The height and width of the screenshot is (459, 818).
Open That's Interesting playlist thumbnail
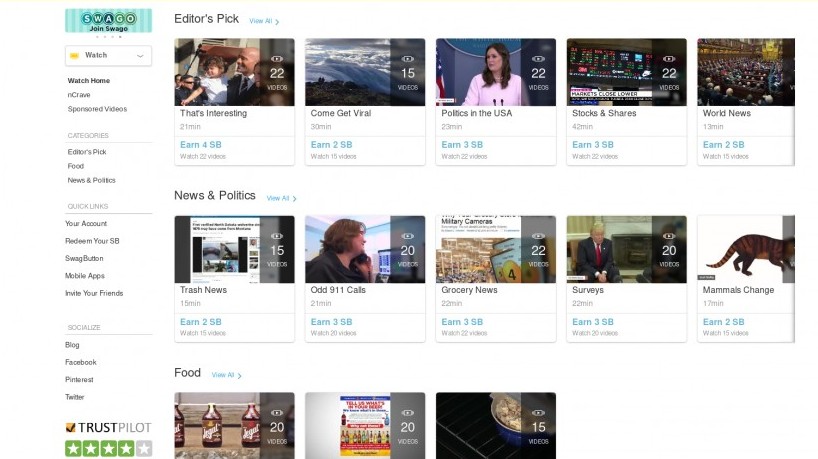click(234, 72)
